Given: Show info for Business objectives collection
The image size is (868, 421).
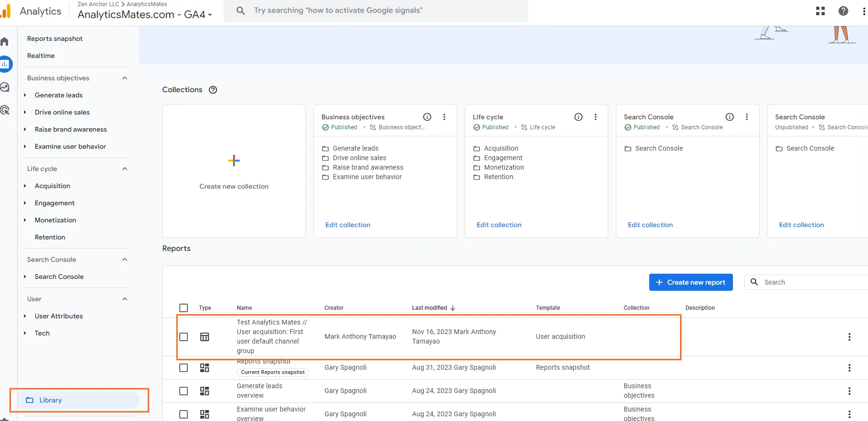Looking at the screenshot, I should 427,117.
